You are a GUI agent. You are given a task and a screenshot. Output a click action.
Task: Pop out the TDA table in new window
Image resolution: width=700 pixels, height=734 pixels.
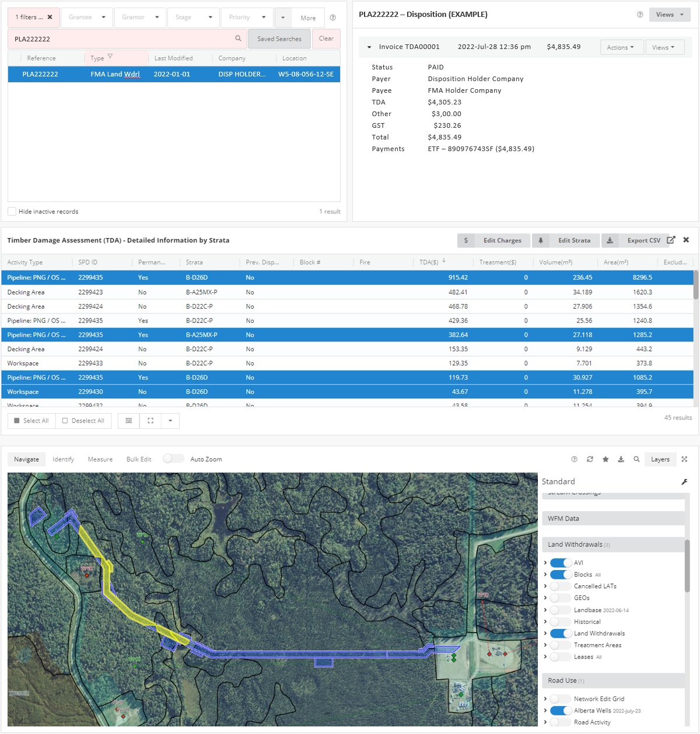[x=671, y=240]
